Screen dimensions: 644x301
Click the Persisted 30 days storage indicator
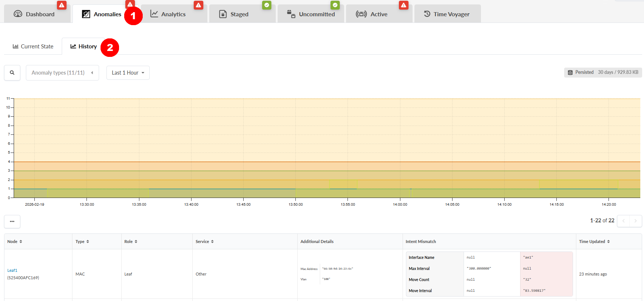pos(603,72)
